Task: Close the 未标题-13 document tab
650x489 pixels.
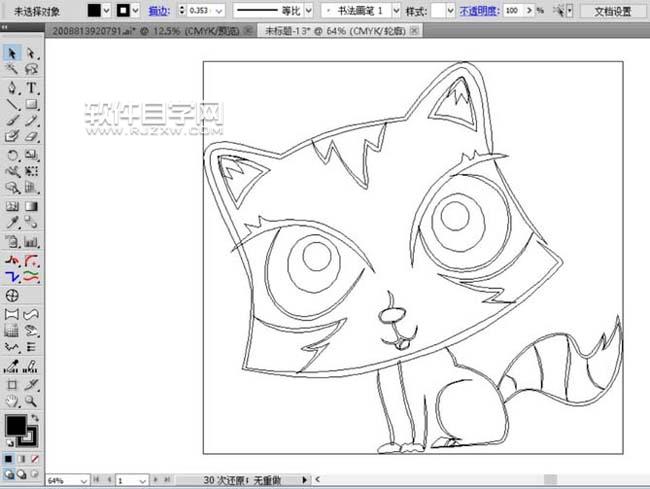Action: tap(414, 30)
